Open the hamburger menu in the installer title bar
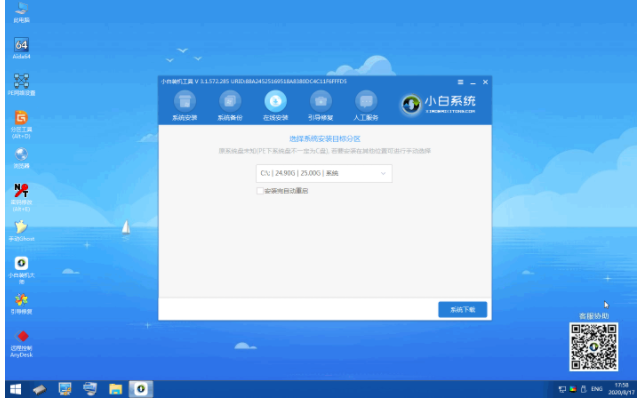 click(460, 82)
